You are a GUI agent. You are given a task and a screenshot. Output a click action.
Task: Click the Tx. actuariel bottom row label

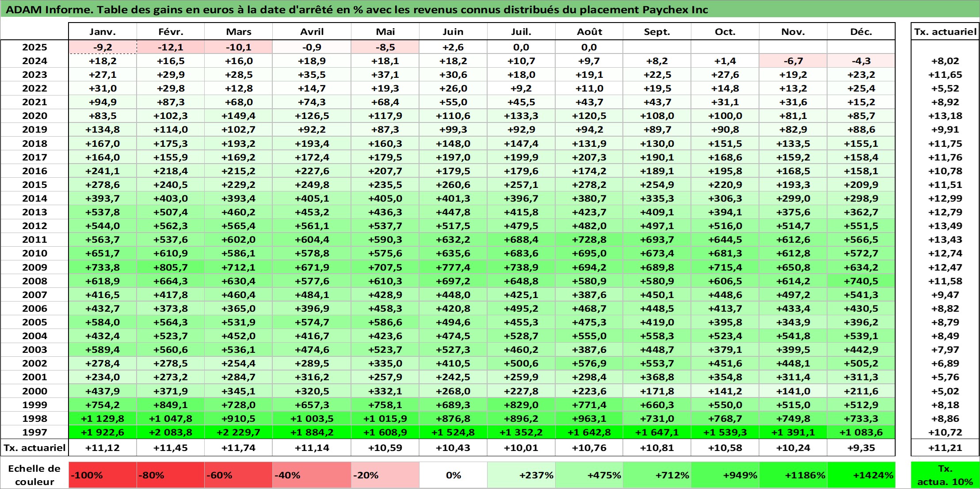[x=34, y=447]
